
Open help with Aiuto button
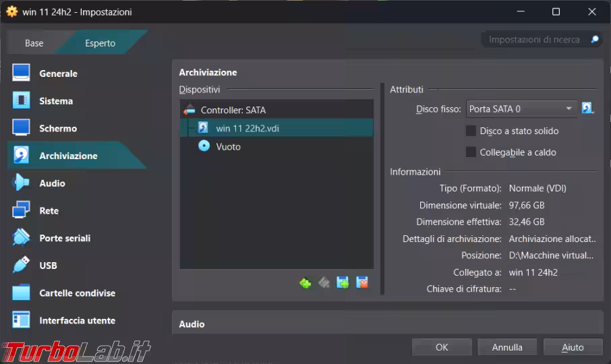click(573, 347)
